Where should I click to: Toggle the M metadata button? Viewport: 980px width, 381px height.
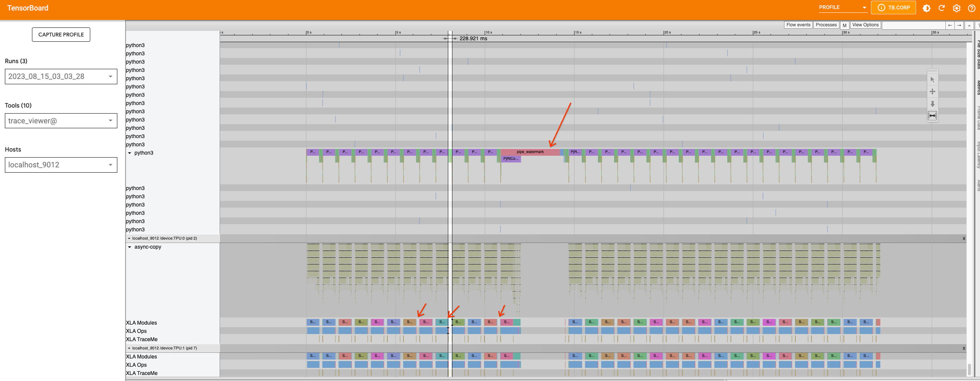coord(844,25)
